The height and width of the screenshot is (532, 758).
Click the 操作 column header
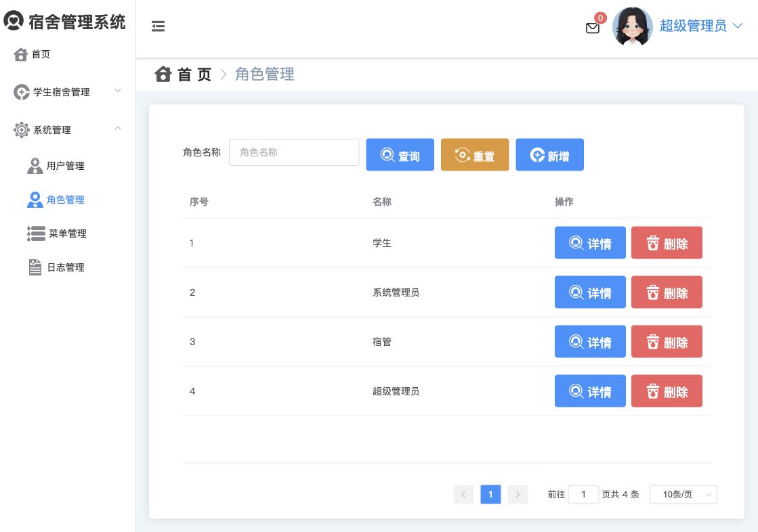(x=564, y=202)
